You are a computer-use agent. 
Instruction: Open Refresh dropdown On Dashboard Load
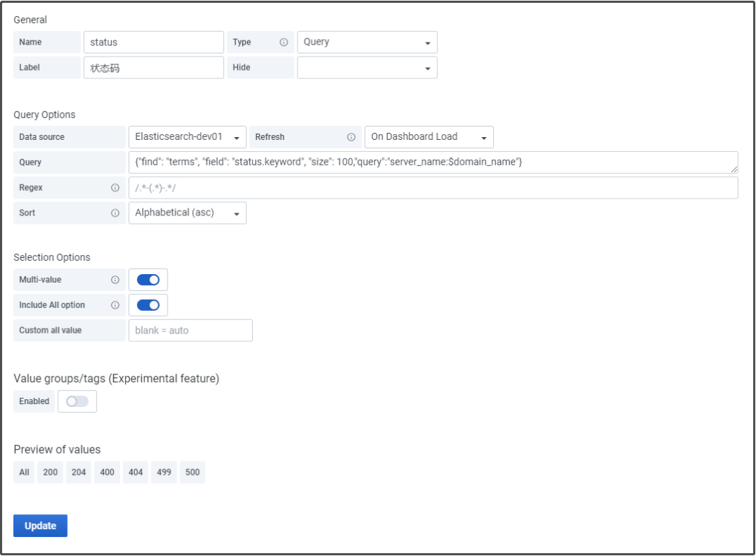(428, 137)
